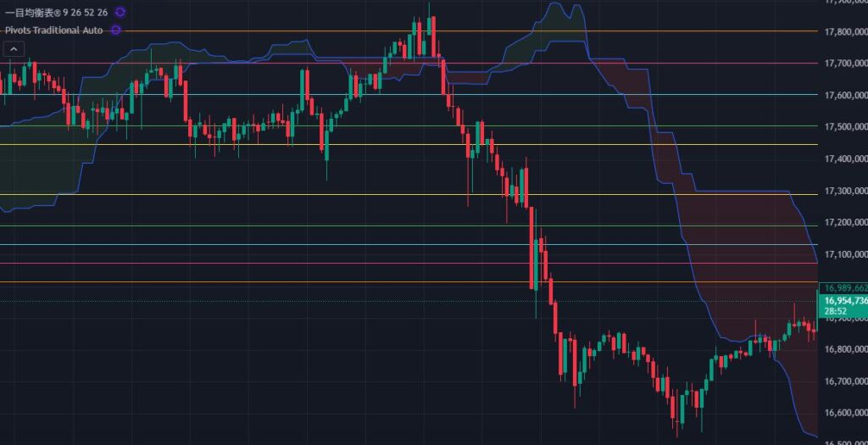
Task: Click the 16,600,000 price scale label
Action: tap(844, 413)
